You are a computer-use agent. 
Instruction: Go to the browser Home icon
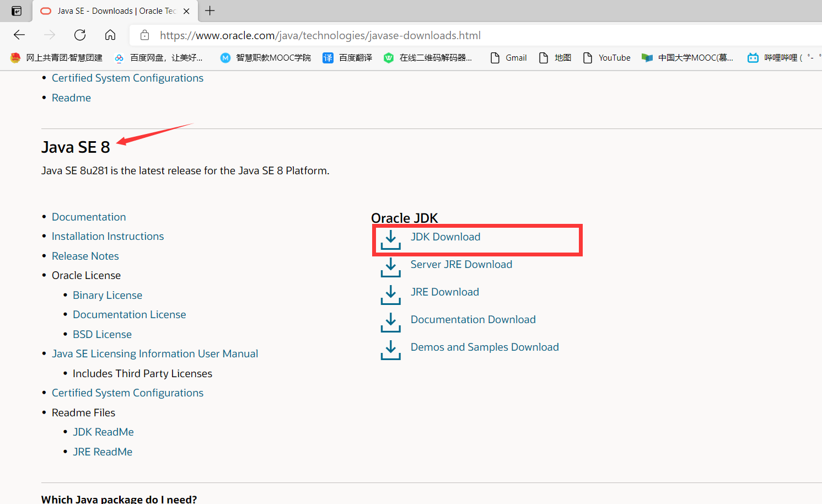110,35
